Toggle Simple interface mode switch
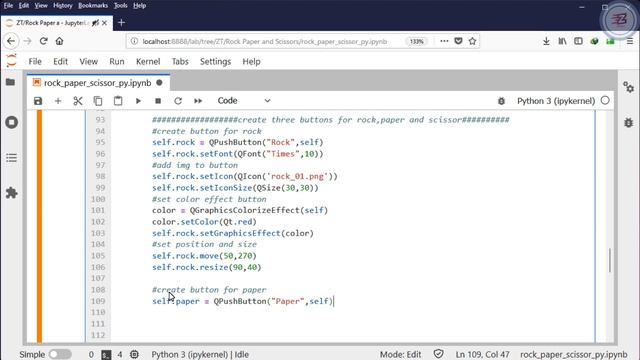The height and width of the screenshot is (360, 640). [60, 354]
